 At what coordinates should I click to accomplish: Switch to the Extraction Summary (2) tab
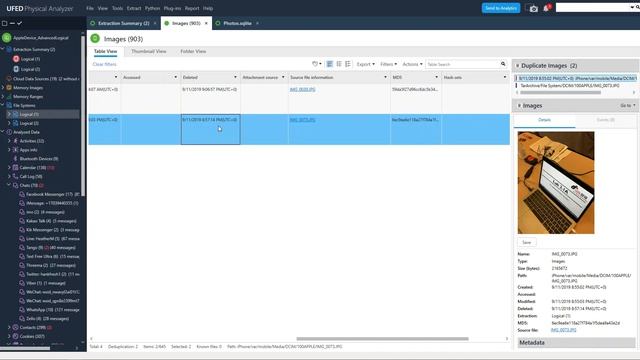pos(123,23)
